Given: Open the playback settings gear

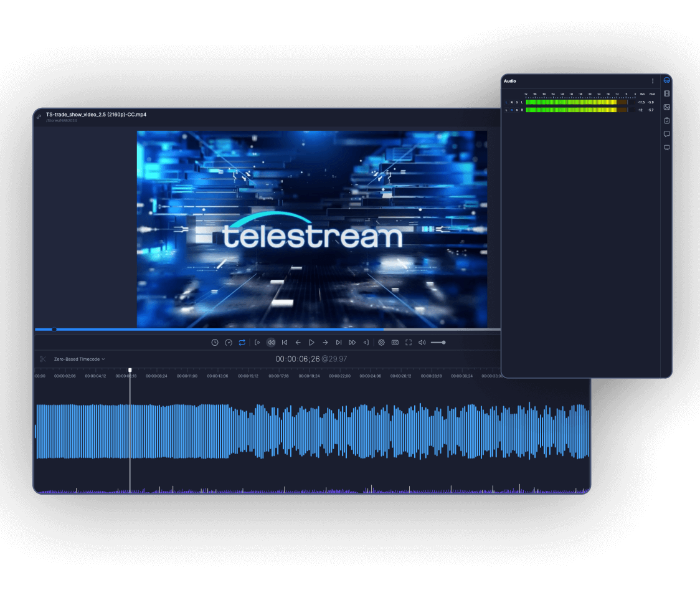Looking at the screenshot, I should (381, 343).
